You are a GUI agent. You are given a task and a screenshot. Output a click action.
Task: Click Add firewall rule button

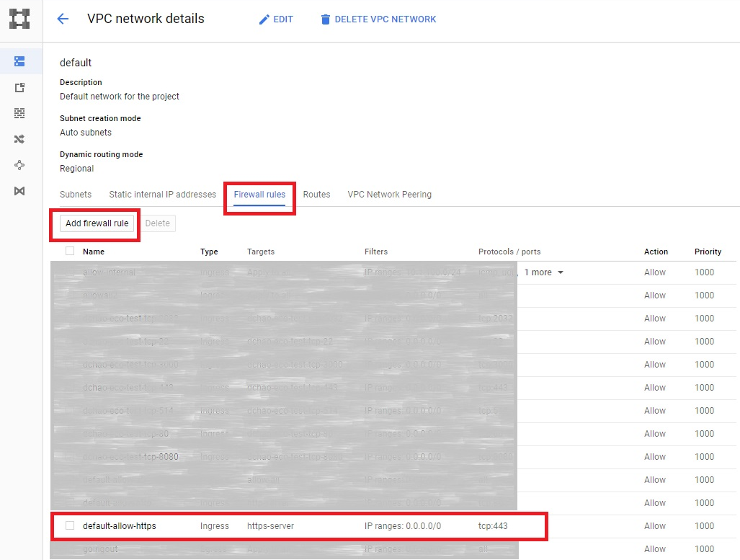[97, 223]
